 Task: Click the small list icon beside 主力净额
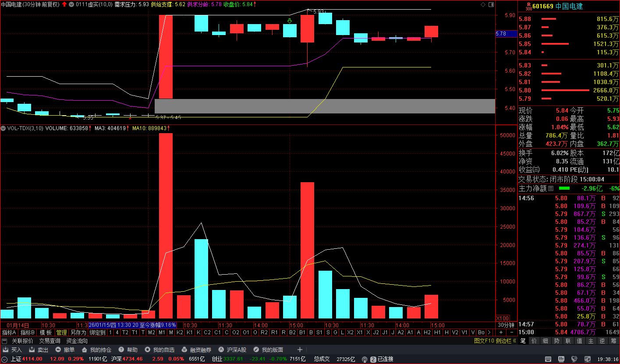click(x=551, y=188)
